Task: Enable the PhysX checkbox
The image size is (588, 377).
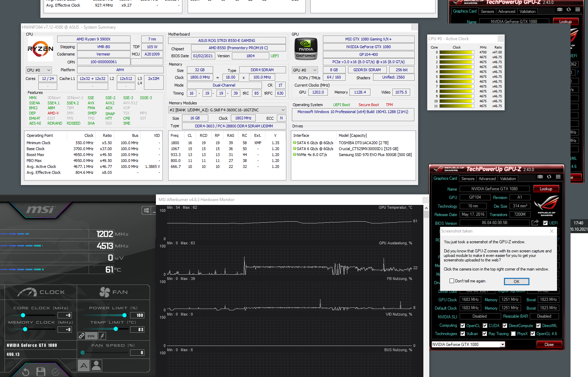Action: pyautogui.click(x=513, y=334)
